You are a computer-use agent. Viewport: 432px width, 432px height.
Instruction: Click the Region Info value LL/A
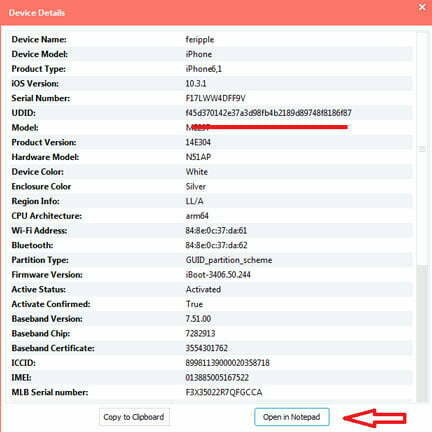194,201
